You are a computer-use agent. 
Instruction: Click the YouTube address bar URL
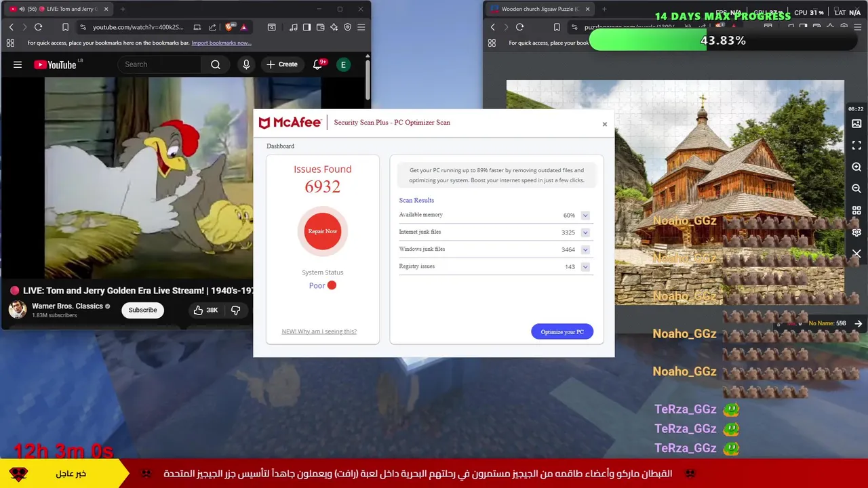[138, 27]
